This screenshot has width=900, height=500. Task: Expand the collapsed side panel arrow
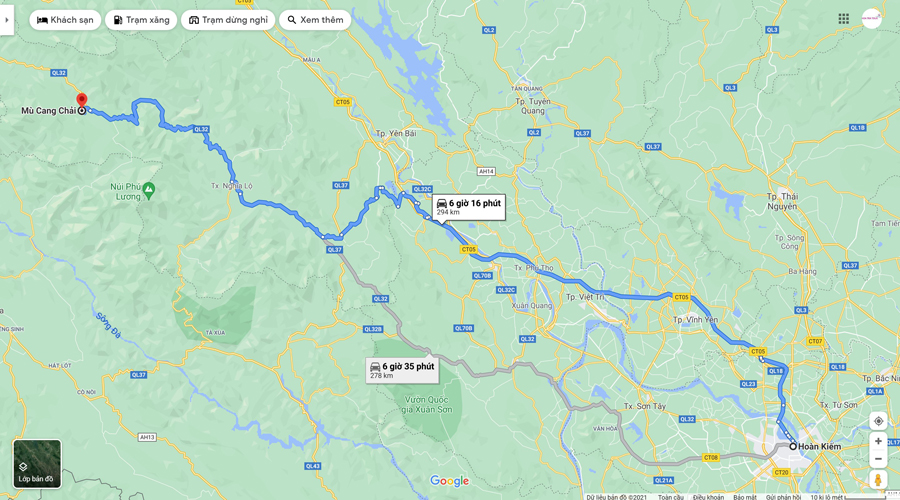click(x=6, y=20)
